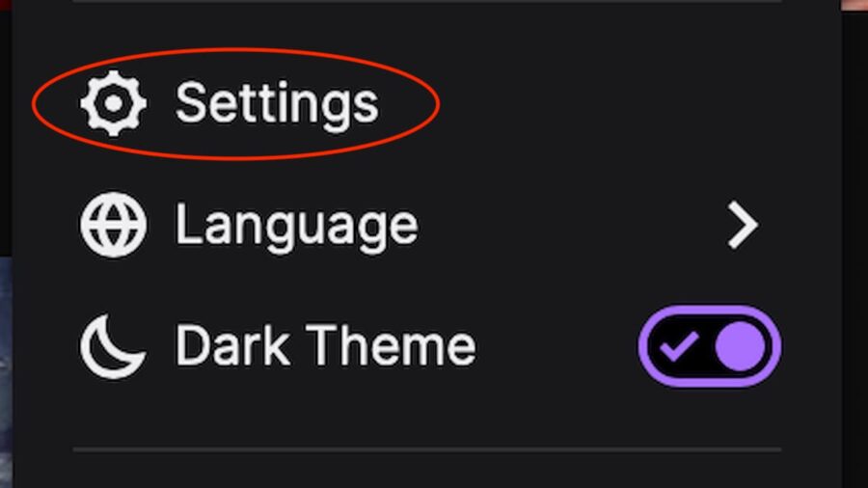Open language options from the Language row
This screenshot has width=868, height=488.
(427, 225)
